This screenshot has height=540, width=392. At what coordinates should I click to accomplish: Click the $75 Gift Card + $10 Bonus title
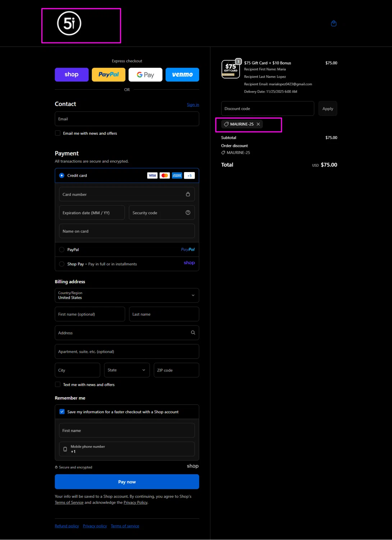tap(268, 63)
